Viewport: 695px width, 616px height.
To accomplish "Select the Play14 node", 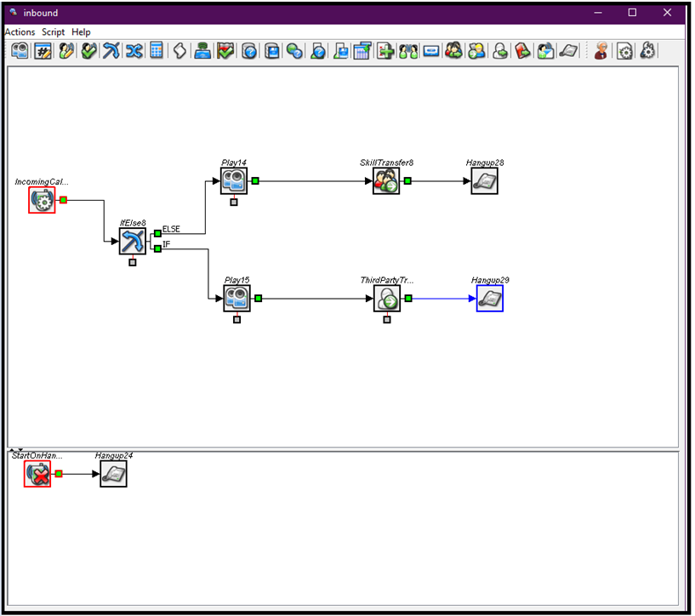I will [x=234, y=181].
